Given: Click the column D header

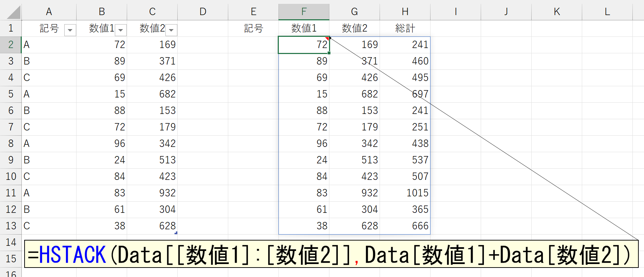Looking at the screenshot, I should (x=203, y=12).
